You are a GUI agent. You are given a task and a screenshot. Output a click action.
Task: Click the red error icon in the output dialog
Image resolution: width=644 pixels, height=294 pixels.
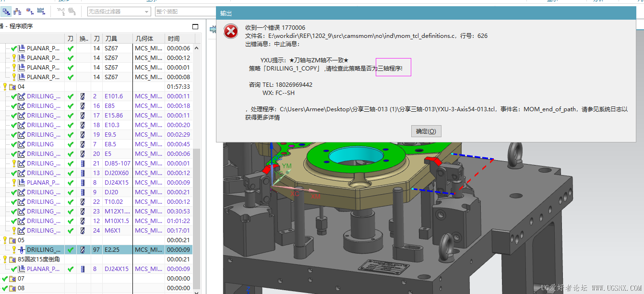pyautogui.click(x=231, y=31)
